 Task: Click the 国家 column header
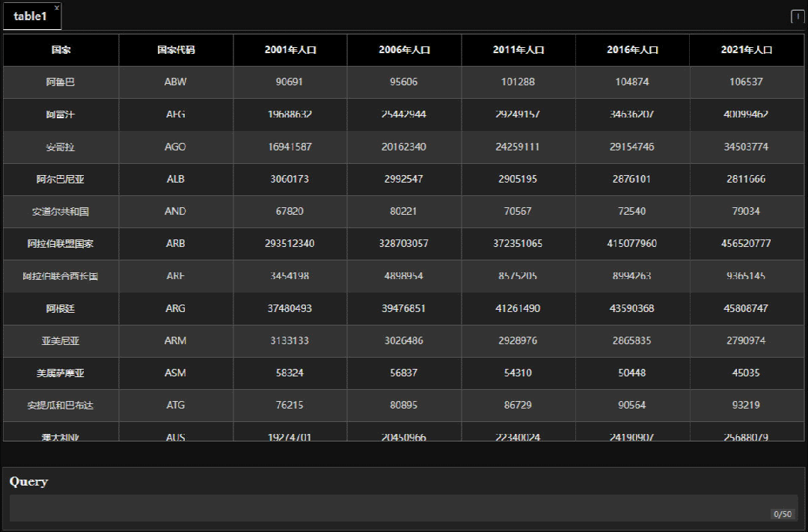[x=61, y=50]
